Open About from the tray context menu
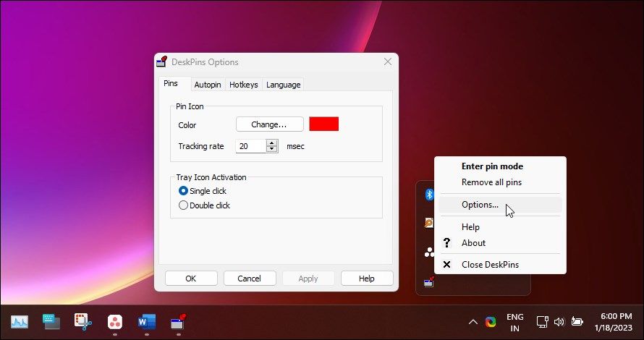This screenshot has height=340, width=644. [500, 242]
